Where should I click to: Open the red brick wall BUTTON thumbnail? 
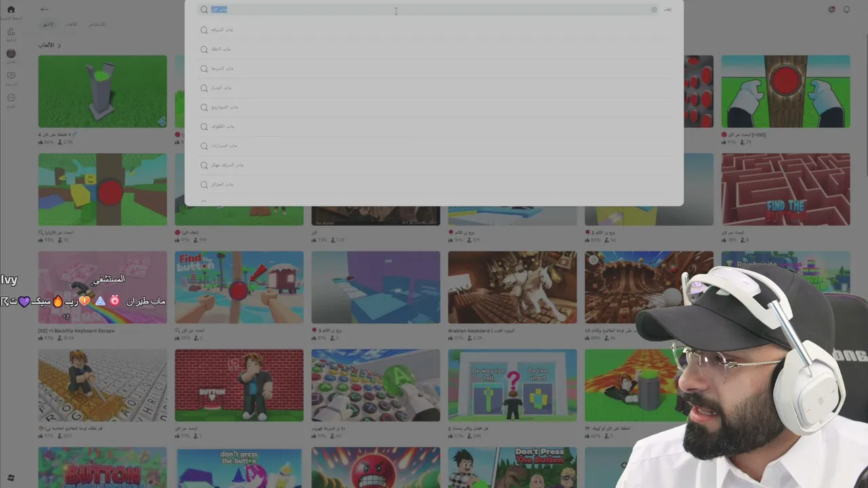point(239,385)
